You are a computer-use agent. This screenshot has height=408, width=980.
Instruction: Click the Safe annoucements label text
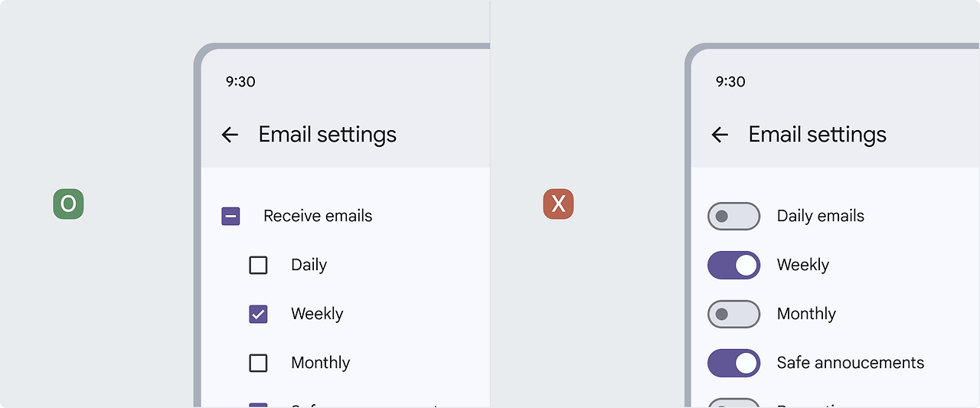pos(851,363)
